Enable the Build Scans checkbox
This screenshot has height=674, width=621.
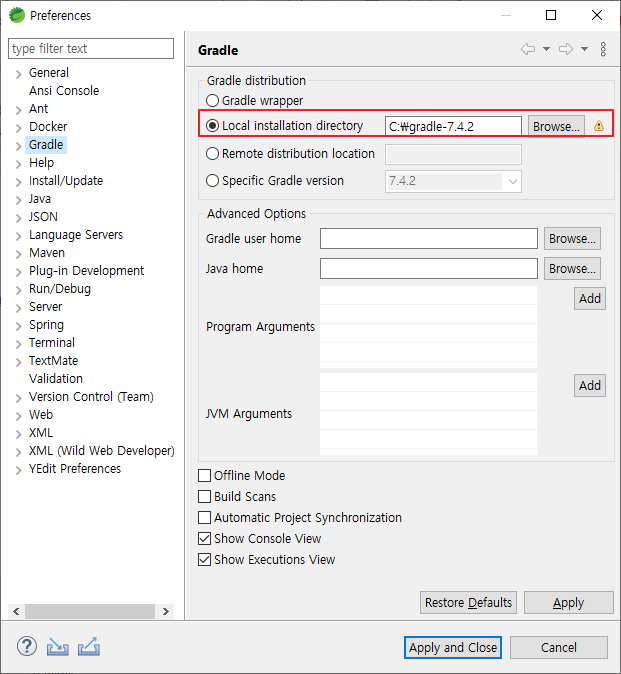tap(205, 496)
